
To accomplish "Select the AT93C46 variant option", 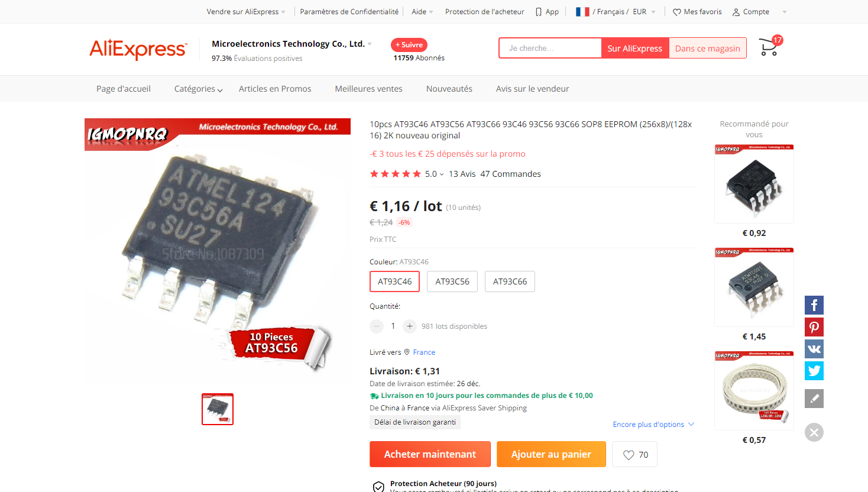I will [x=395, y=281].
